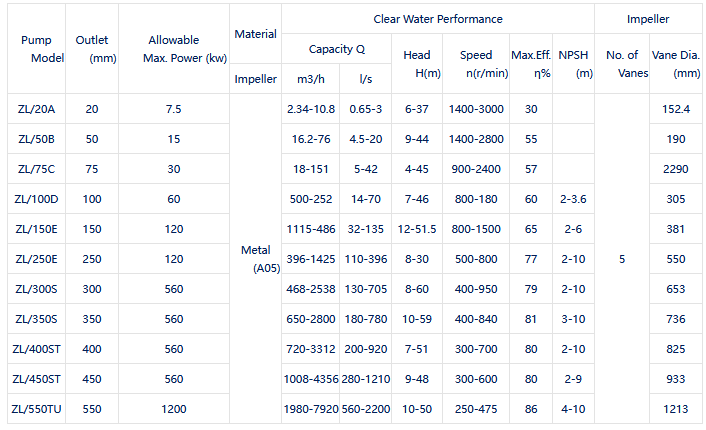706x430 pixels.
Task: Click the 12-51.5 head value
Action: pos(417,229)
